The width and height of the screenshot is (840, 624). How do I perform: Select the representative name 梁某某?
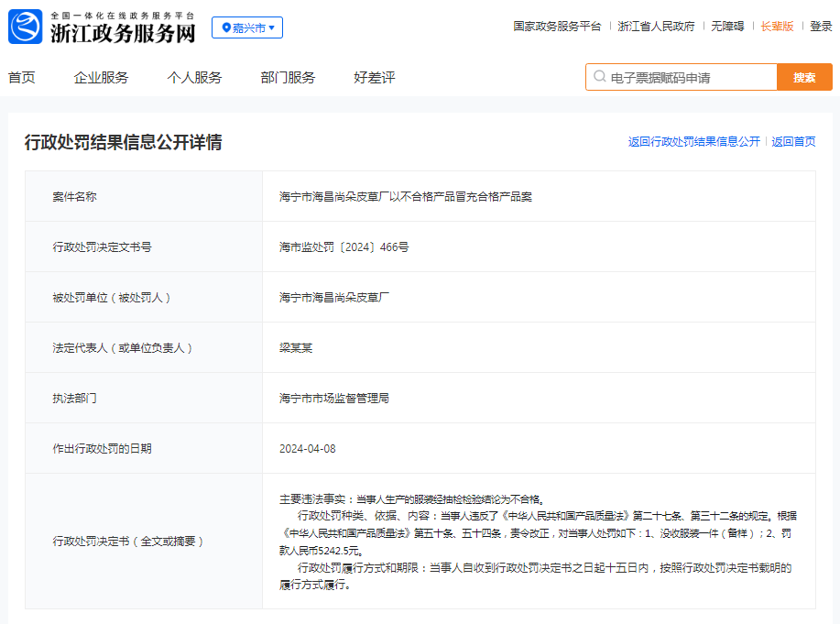(296, 348)
